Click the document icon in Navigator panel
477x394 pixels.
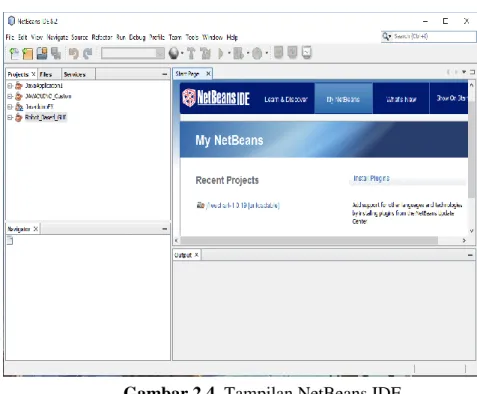(x=10, y=240)
